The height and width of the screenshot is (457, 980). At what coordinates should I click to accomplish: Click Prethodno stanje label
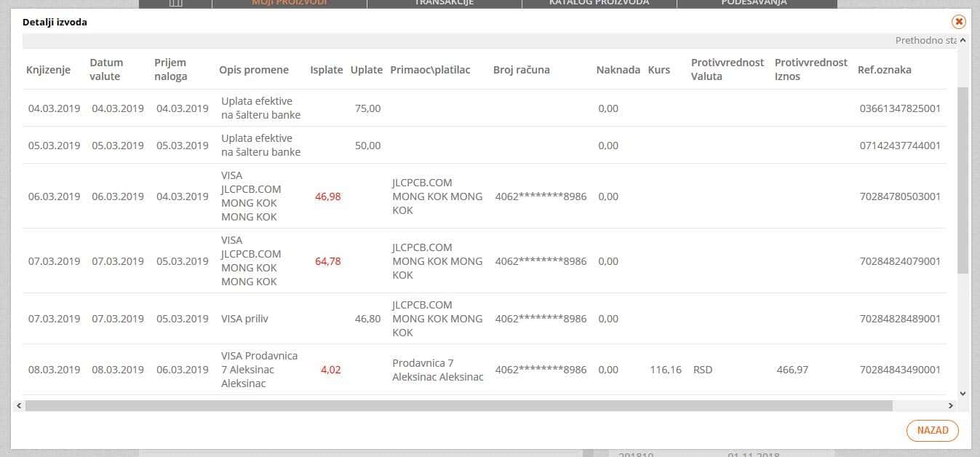coord(925,41)
